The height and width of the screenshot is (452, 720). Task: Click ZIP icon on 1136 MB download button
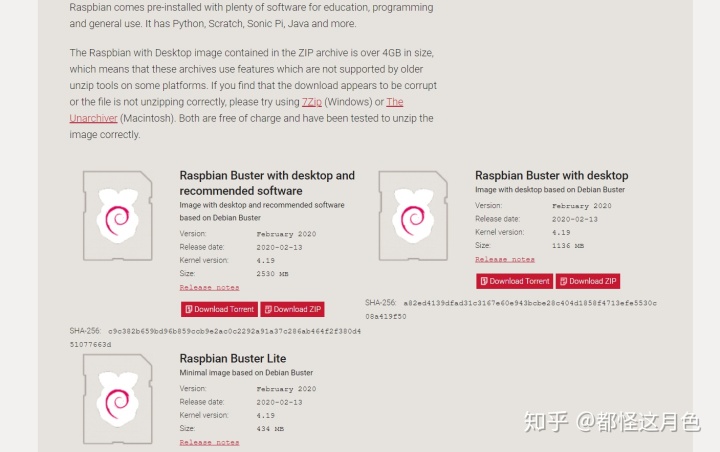click(x=563, y=281)
